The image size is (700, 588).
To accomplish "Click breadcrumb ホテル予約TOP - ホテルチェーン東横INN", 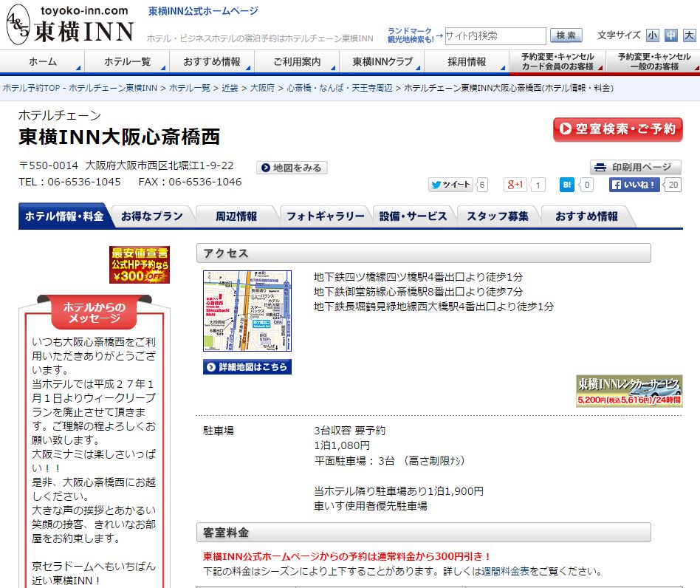I will point(80,88).
